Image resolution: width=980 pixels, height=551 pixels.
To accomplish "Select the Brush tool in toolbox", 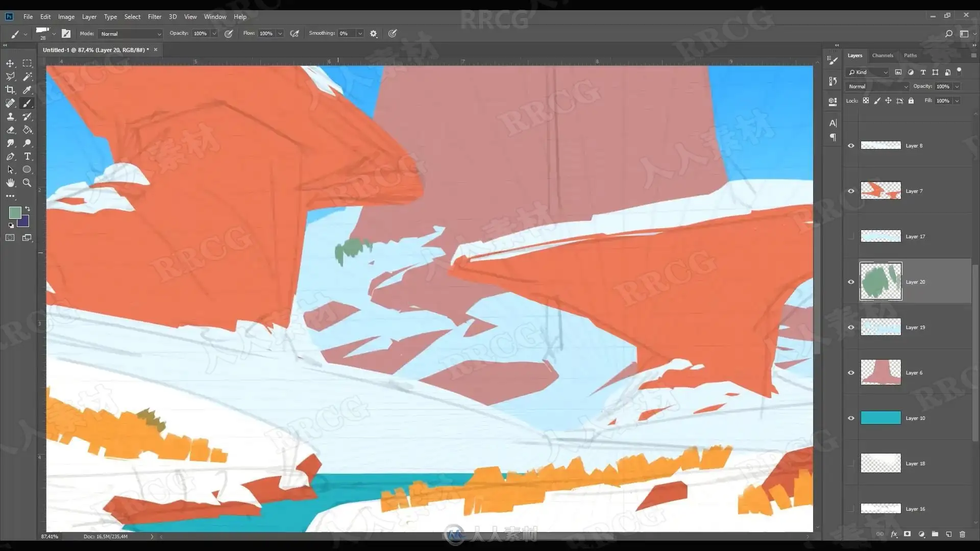I will (x=27, y=103).
